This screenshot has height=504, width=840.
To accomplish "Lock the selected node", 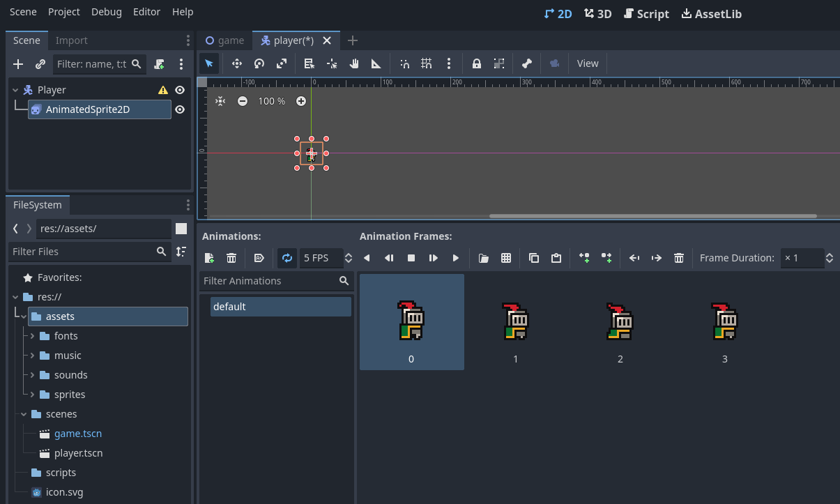I will point(477,63).
